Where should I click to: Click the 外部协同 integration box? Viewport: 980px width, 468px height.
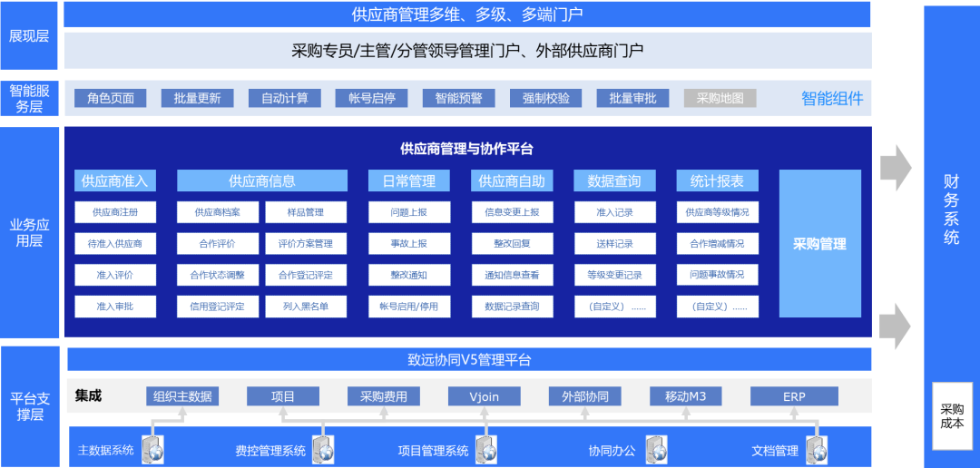pos(585,396)
